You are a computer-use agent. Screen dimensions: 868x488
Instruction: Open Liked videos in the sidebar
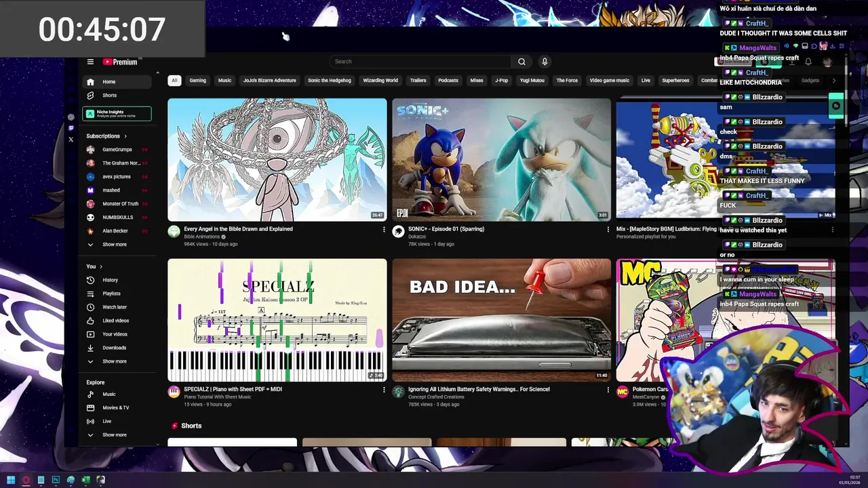[x=117, y=321]
